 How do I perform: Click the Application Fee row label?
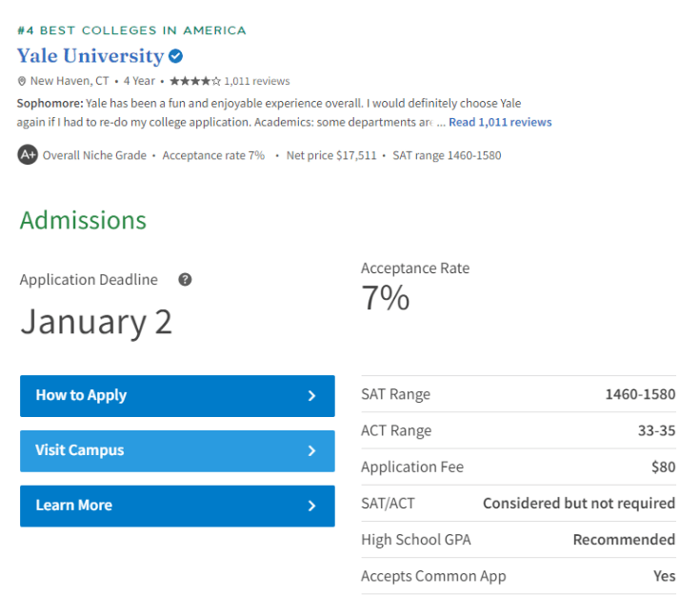412,467
